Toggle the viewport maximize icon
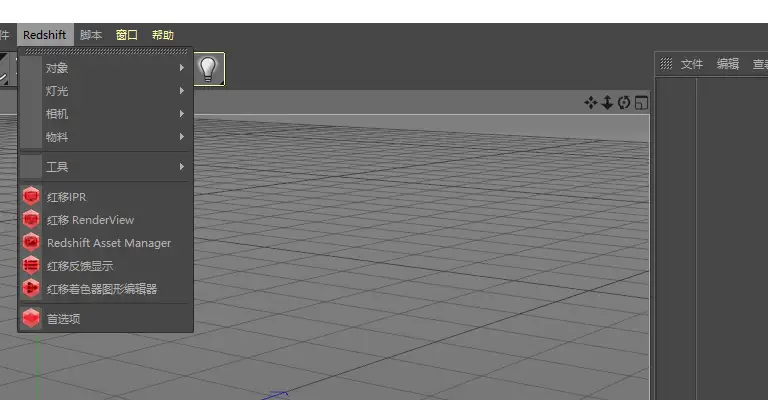The height and width of the screenshot is (400, 768). point(641,103)
